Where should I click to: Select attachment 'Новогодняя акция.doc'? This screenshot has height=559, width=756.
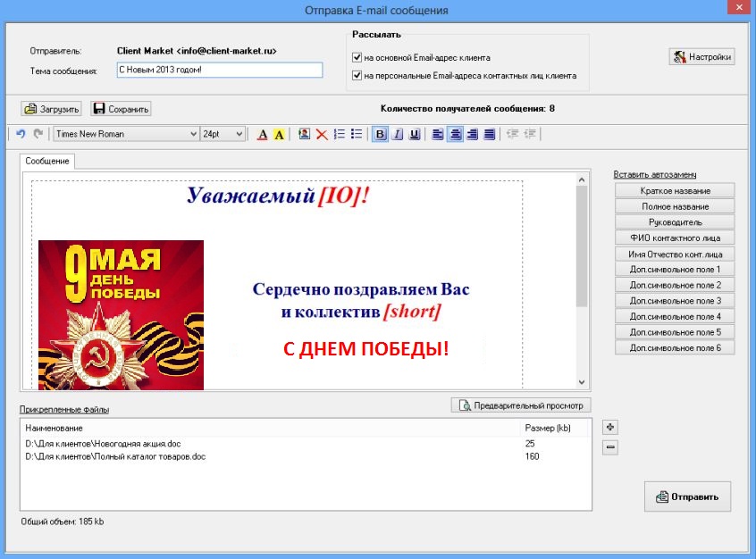click(x=103, y=444)
